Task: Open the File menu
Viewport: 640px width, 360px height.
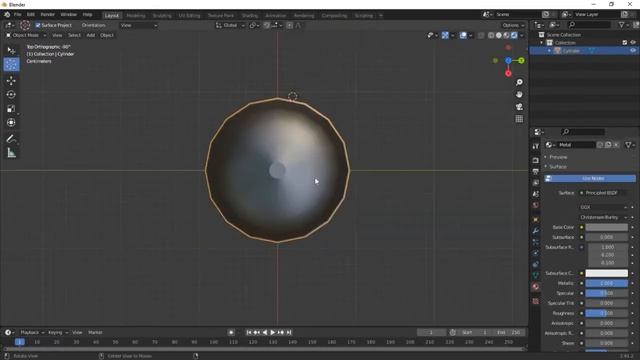Action: pos(18,15)
